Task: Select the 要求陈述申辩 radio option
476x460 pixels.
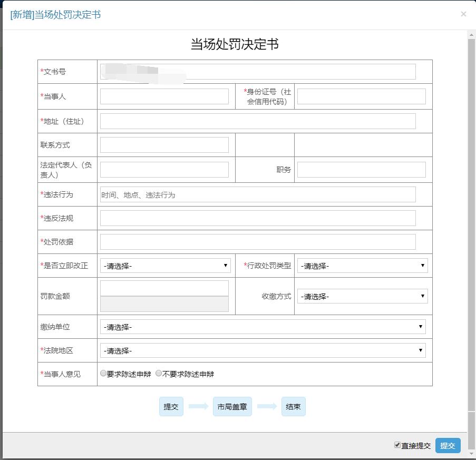Action: (103, 374)
